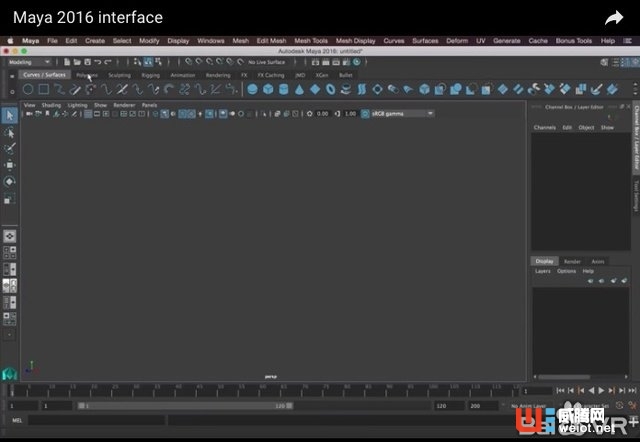Click the undo arrow in status line

[x=97, y=62]
